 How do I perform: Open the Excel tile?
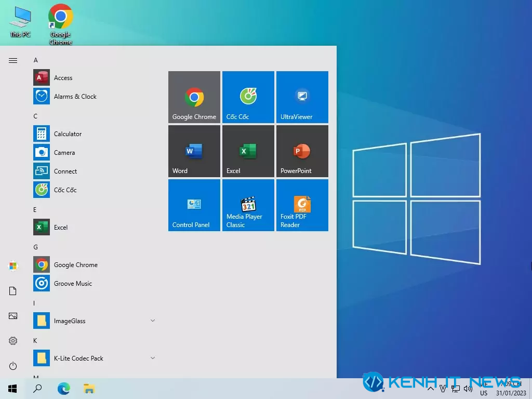coord(248,151)
